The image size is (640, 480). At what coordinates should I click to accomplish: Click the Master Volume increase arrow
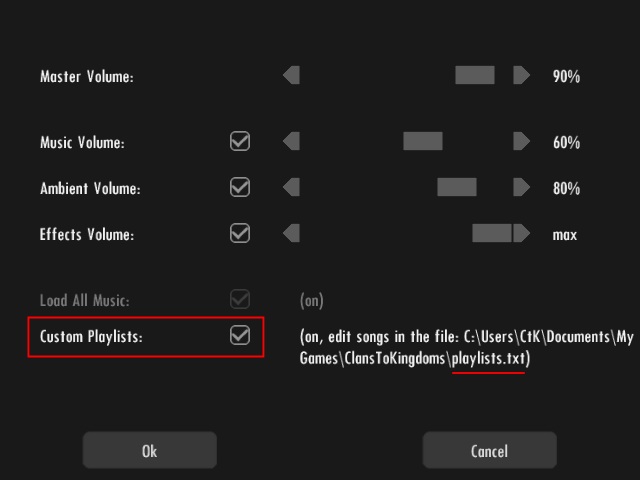(x=521, y=75)
